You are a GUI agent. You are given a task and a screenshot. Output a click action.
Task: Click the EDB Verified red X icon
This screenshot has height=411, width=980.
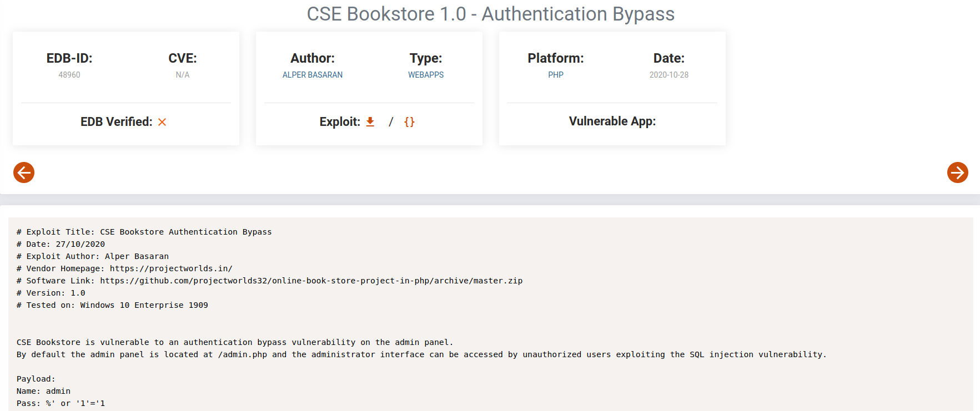(162, 122)
